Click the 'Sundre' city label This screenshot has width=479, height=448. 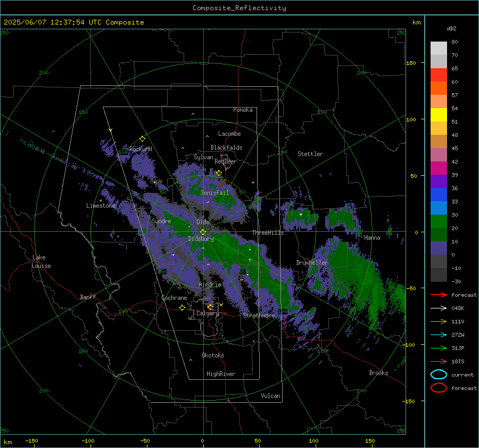(x=161, y=221)
